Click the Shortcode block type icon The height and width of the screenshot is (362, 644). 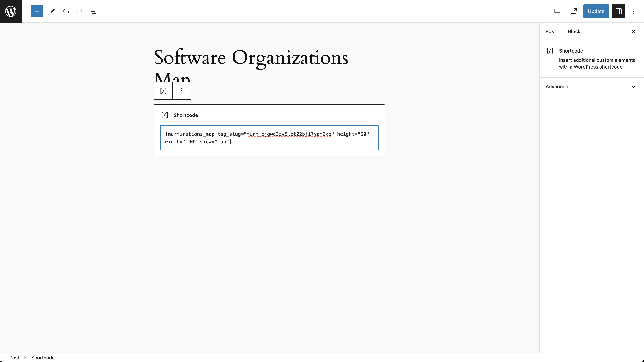click(x=163, y=91)
